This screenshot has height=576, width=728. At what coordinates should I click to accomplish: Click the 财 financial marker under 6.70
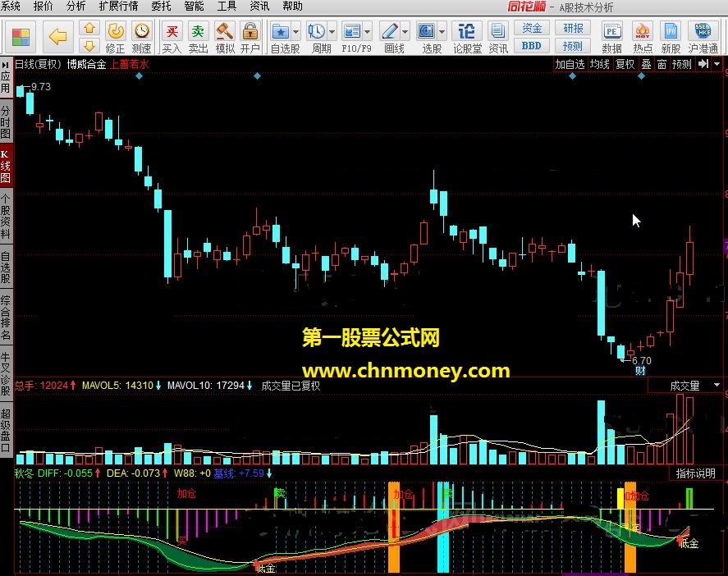[x=640, y=370]
